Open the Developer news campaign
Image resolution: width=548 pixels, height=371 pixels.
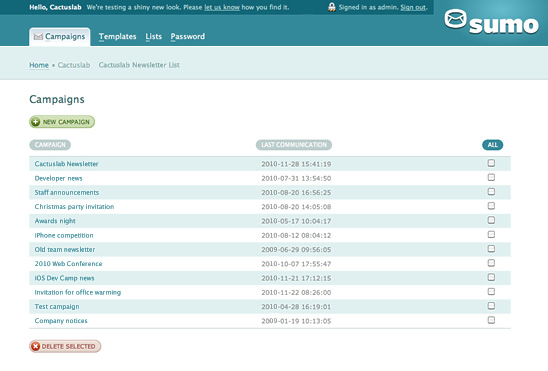(58, 178)
